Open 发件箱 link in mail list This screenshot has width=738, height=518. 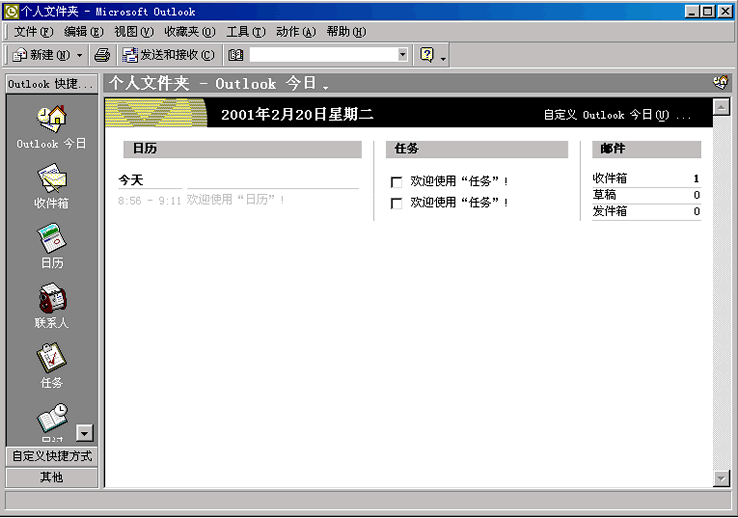610,211
